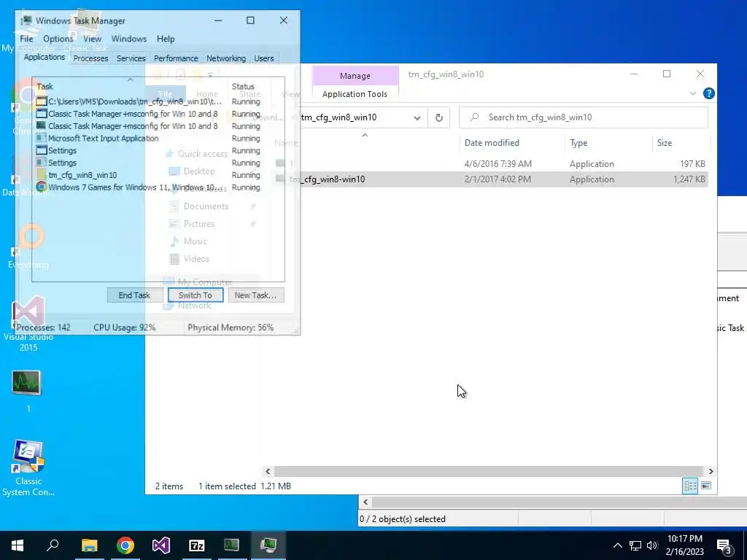Open Visual Studio 2015 desktop shortcut
747x560 pixels.
(x=28, y=323)
